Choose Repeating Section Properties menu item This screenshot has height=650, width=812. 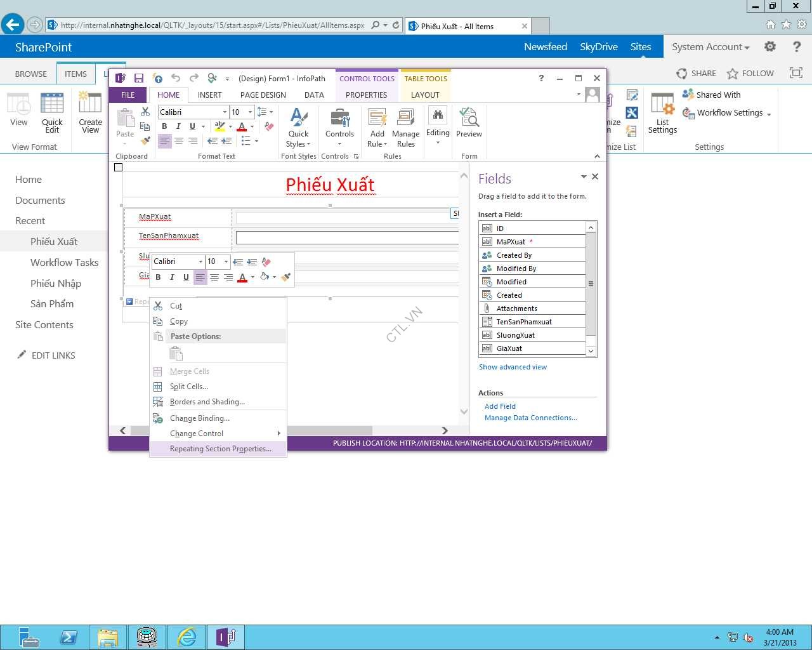220,449
